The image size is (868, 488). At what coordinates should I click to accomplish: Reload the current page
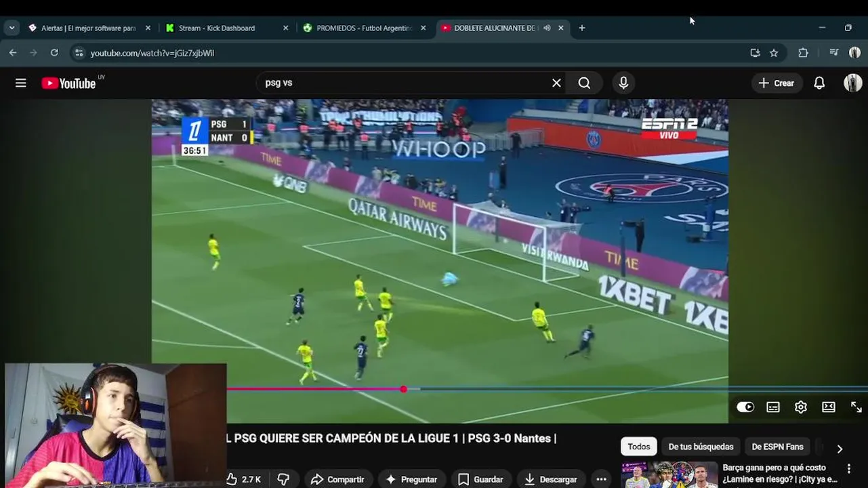pos(54,52)
